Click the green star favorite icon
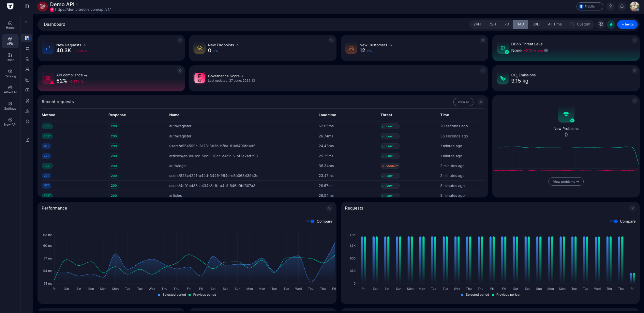The width and height of the screenshot is (644, 313). [x=611, y=24]
